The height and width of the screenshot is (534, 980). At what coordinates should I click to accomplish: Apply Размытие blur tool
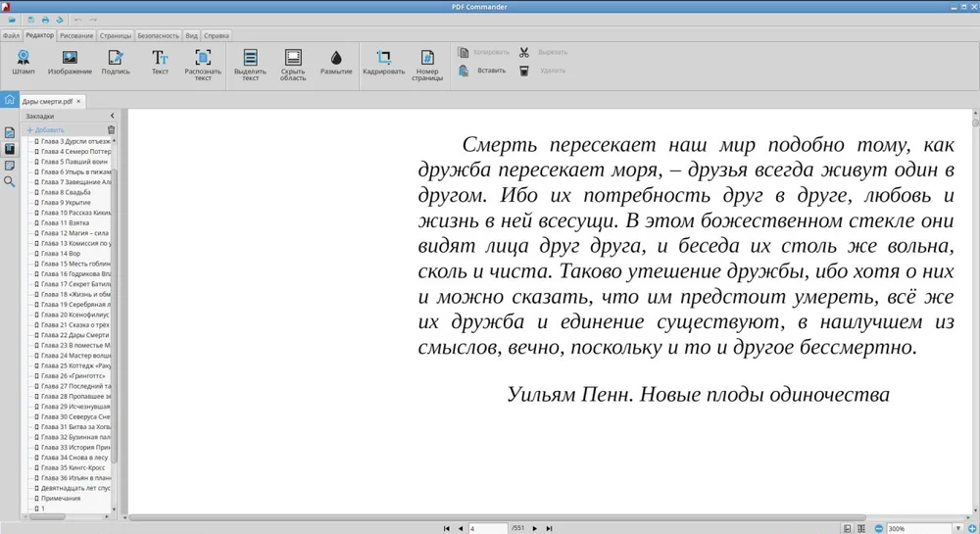tap(336, 63)
